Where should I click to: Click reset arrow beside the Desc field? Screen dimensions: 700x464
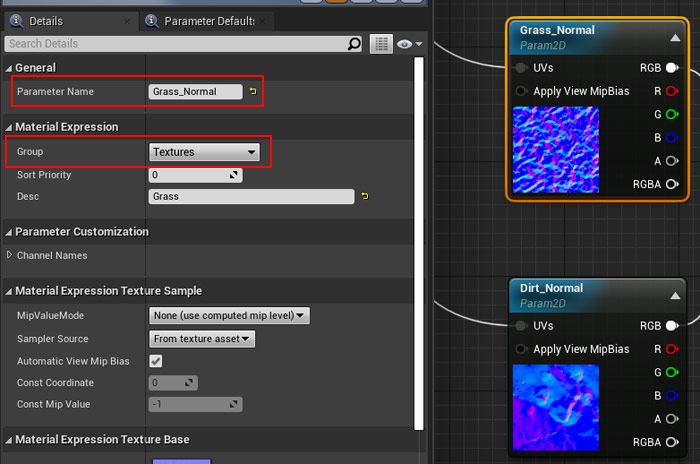(365, 196)
